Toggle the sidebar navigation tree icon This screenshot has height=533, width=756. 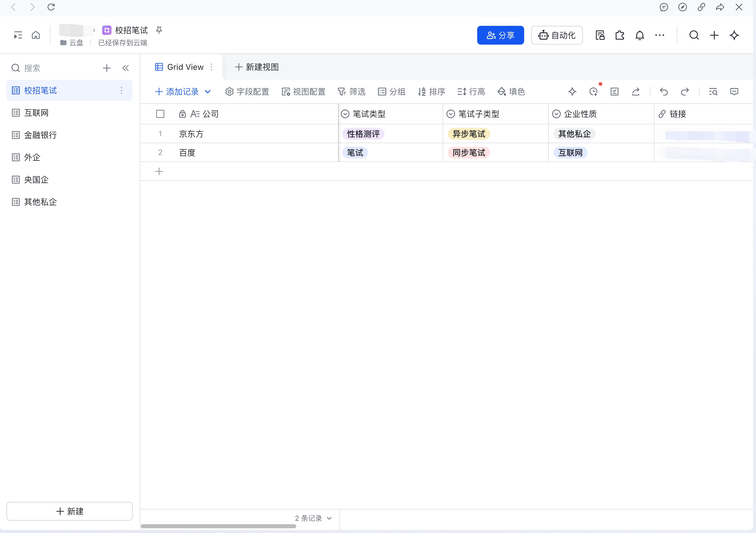point(18,35)
